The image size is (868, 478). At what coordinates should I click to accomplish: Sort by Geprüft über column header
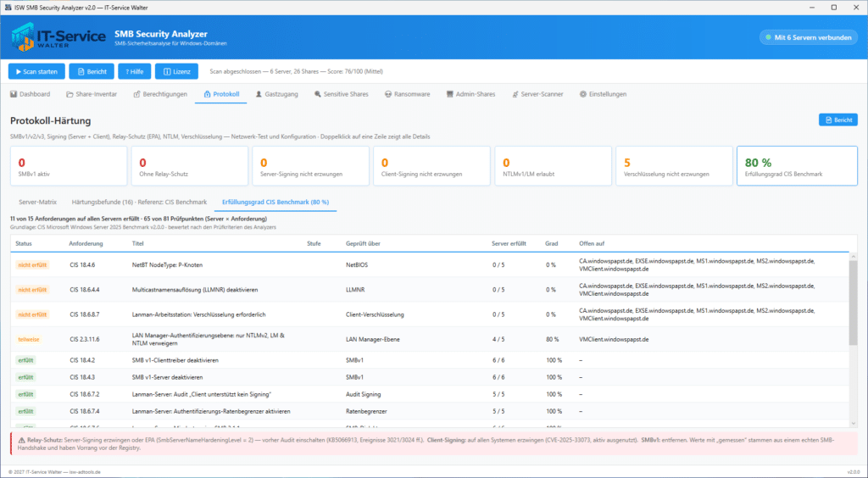(x=363, y=243)
